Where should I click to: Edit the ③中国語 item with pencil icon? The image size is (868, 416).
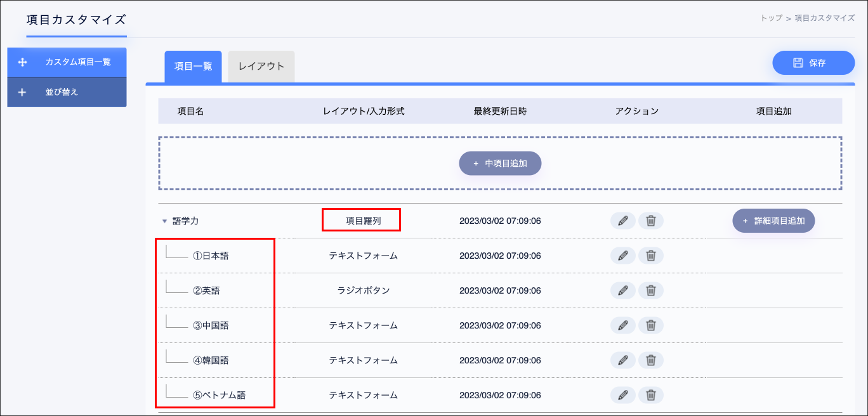pos(622,325)
